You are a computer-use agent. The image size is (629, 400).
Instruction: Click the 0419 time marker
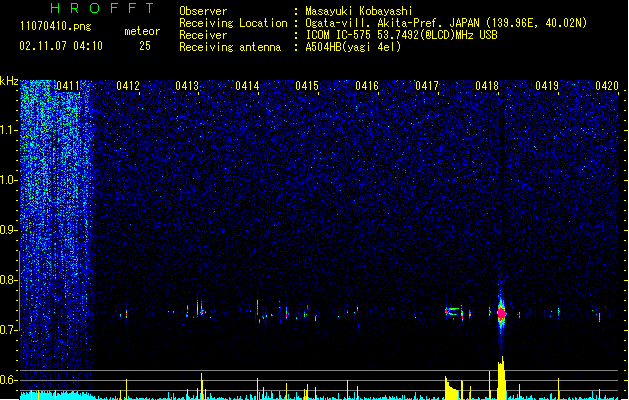(x=547, y=86)
